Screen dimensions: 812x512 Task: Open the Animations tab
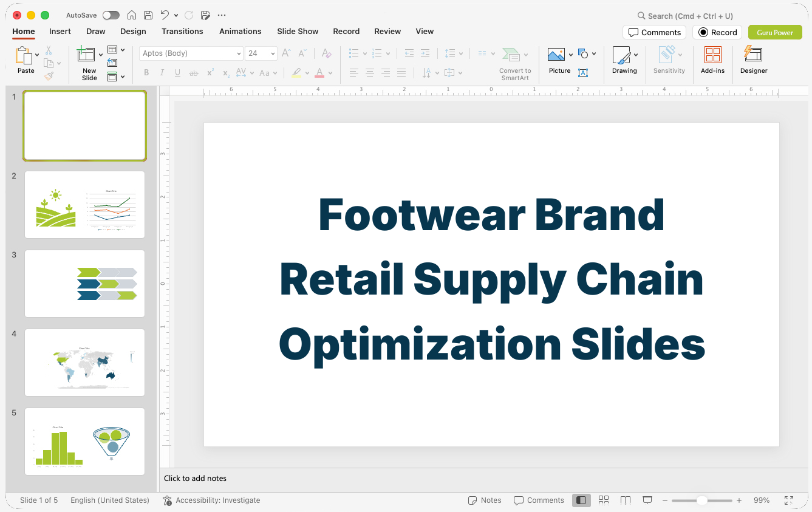coord(241,31)
